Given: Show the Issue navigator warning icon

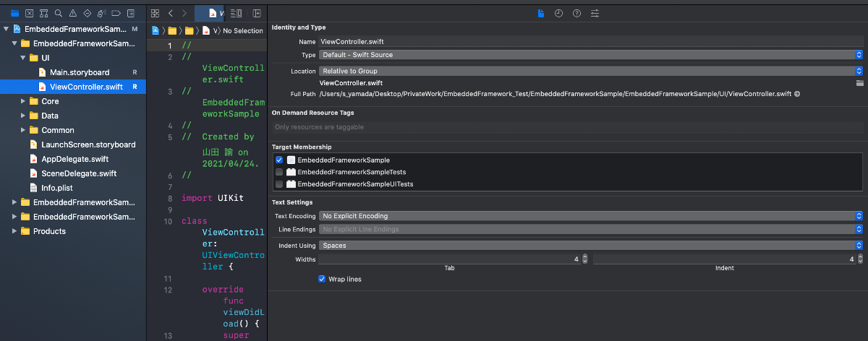Looking at the screenshot, I should (x=72, y=13).
